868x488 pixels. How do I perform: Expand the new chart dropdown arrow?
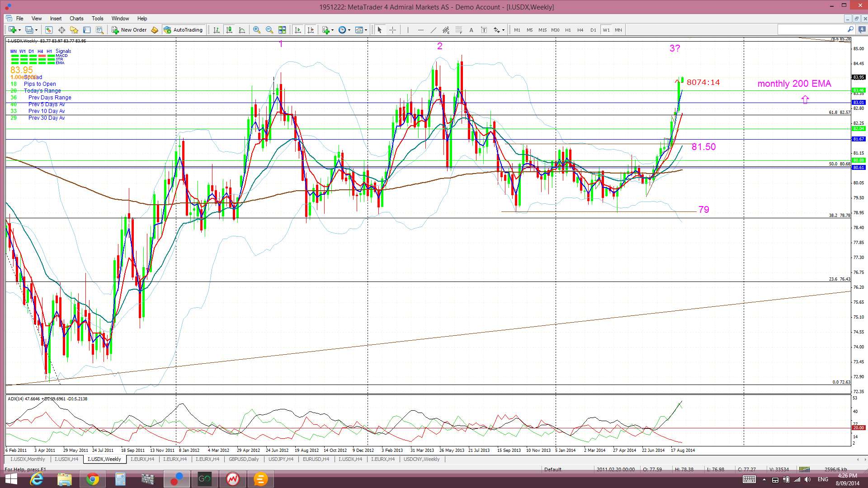pos(19,30)
